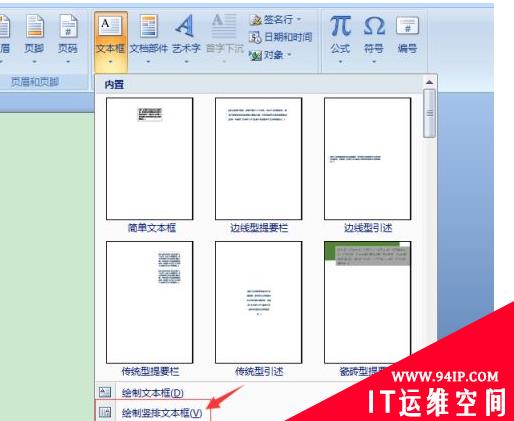Click the gallery scrollbar thumb
This screenshot has height=421, width=514.
click(x=429, y=113)
